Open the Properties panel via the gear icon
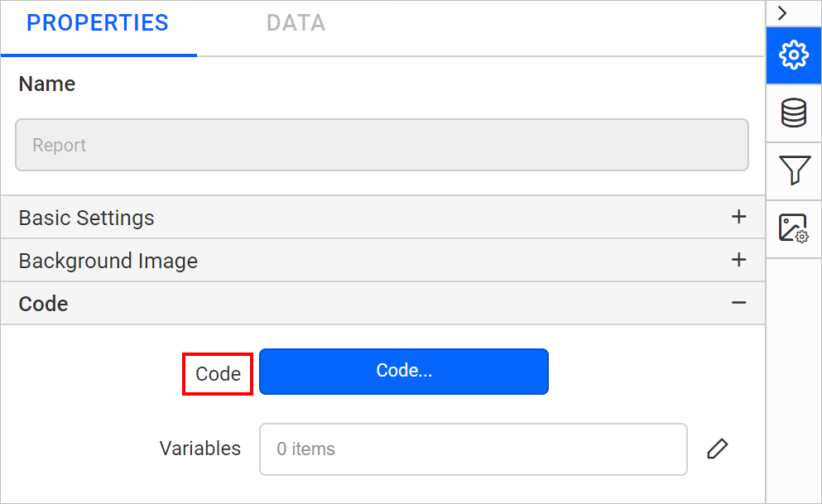The height and width of the screenshot is (504, 822). [x=792, y=55]
